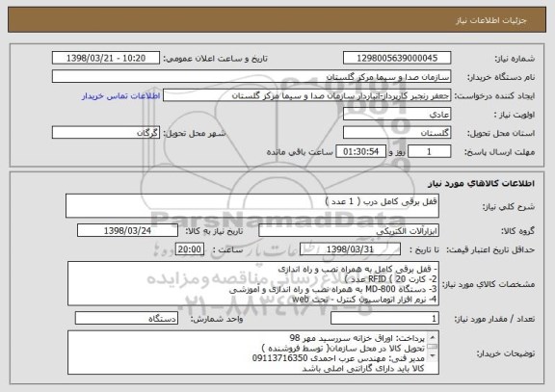Click the quantity field showing 1
Screen dimensions: 555x392
tap(384, 319)
